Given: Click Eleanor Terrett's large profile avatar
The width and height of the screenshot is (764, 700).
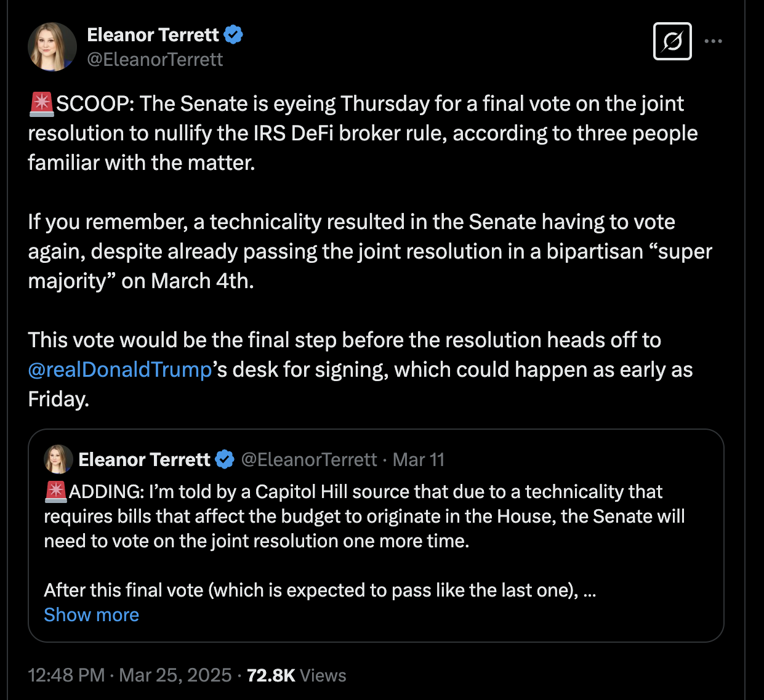Looking at the screenshot, I should 52,47.
